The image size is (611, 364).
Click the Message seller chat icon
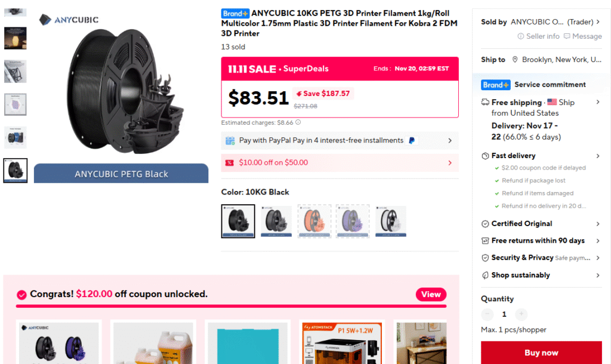[566, 36]
